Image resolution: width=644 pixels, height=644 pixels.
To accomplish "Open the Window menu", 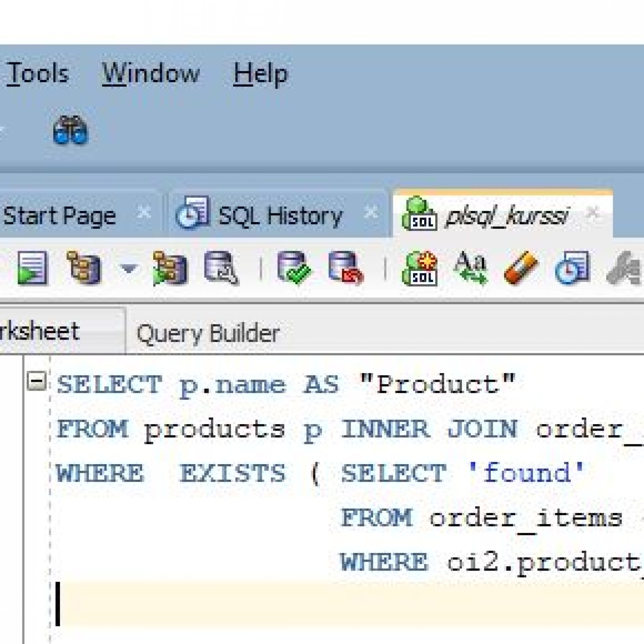I will (151, 73).
